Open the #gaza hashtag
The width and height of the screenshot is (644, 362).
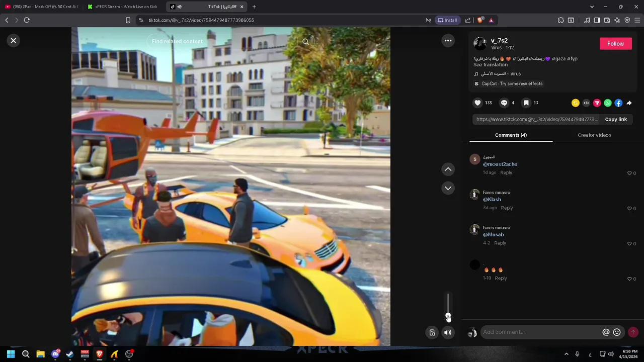(x=558, y=59)
